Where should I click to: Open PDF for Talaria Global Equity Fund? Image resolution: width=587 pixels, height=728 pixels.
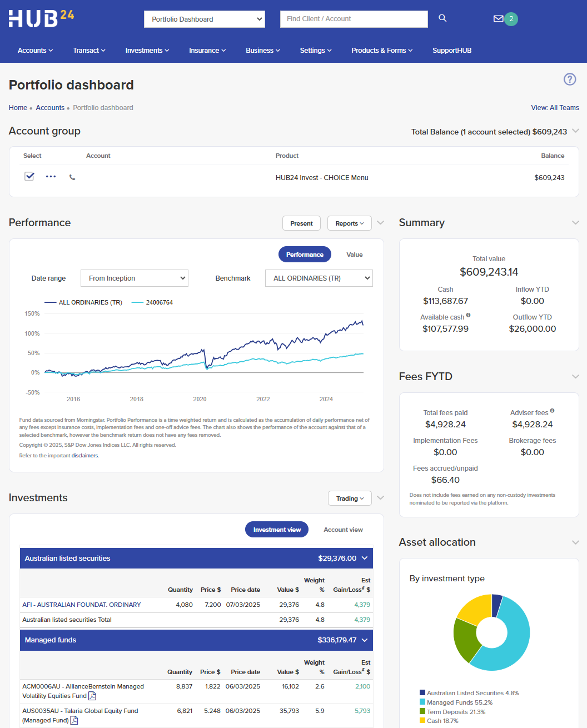(x=74, y=720)
